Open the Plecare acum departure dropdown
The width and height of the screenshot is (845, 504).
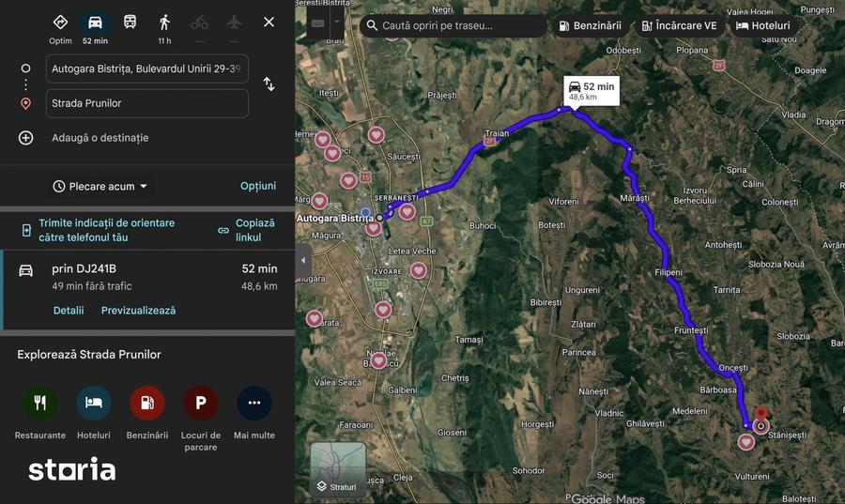point(100,187)
